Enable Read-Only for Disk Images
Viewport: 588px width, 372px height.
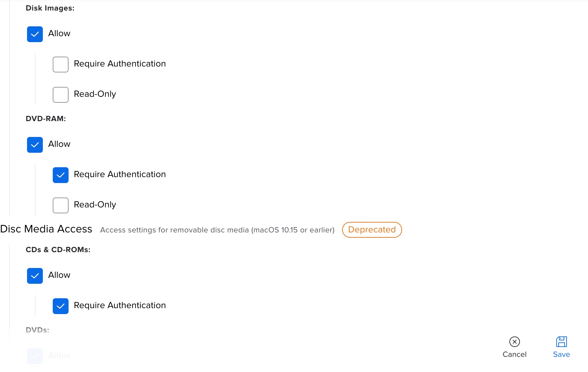[61, 95]
